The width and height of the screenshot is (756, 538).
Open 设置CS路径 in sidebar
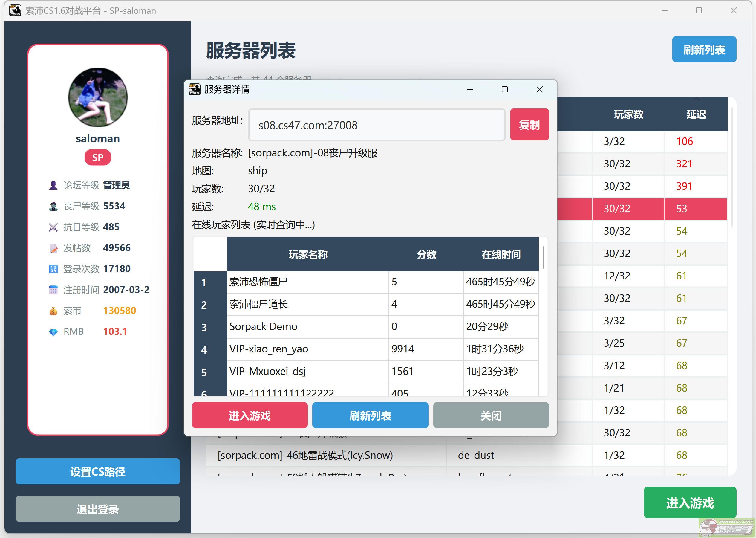(98, 471)
